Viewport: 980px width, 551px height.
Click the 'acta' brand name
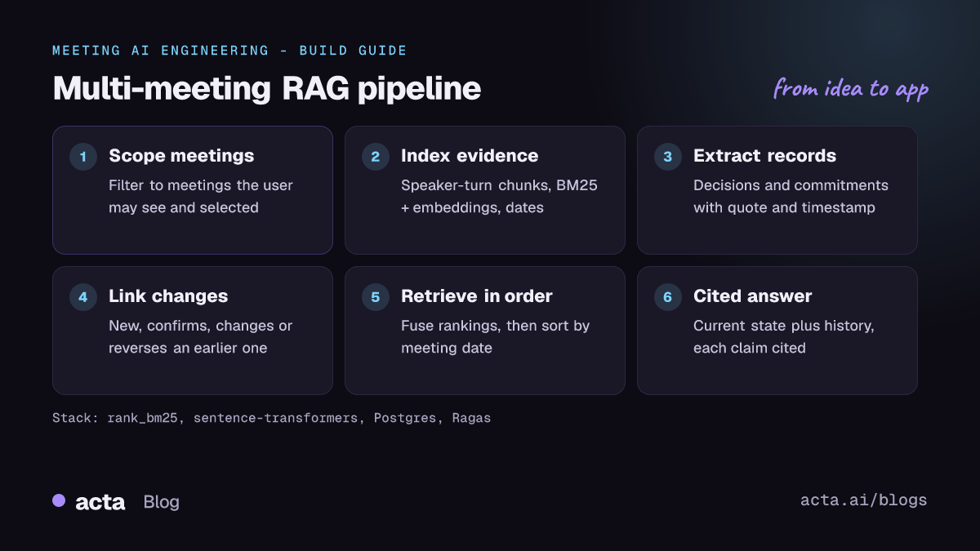[x=100, y=501]
